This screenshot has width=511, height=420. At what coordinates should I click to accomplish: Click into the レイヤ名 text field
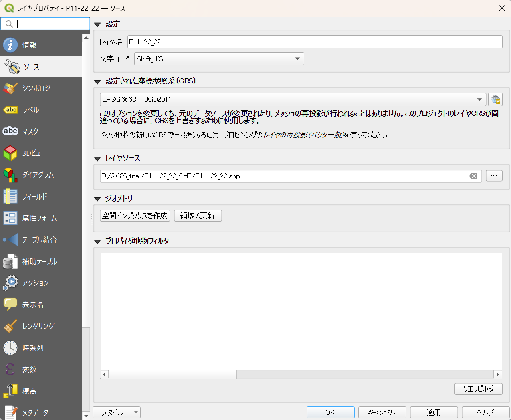[315, 42]
